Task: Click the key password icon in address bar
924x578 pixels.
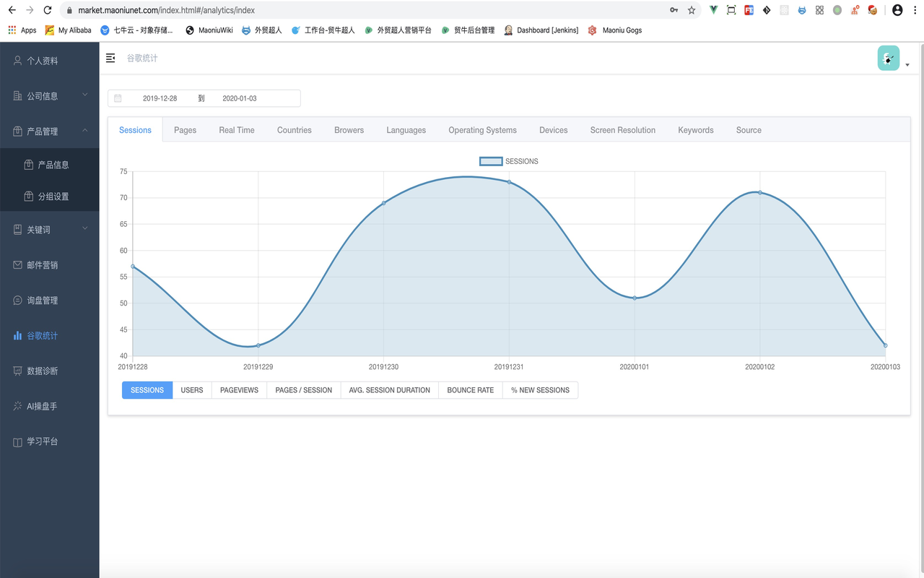Action: pos(674,10)
